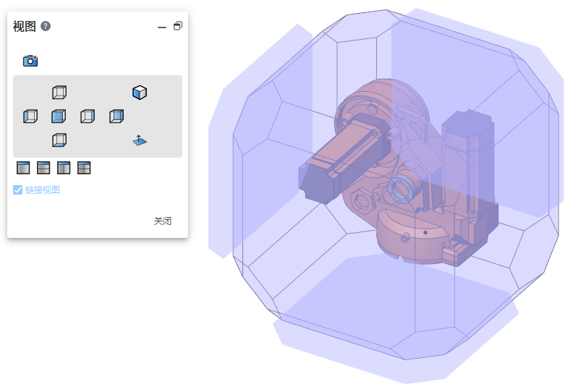Choose the four viewports layout
This screenshot has width=576, height=392.
point(84,169)
